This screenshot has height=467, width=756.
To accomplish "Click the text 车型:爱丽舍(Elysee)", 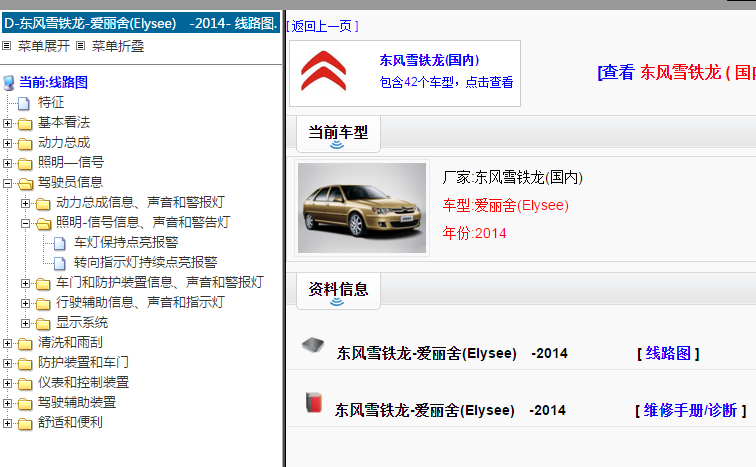I will pos(506,205).
